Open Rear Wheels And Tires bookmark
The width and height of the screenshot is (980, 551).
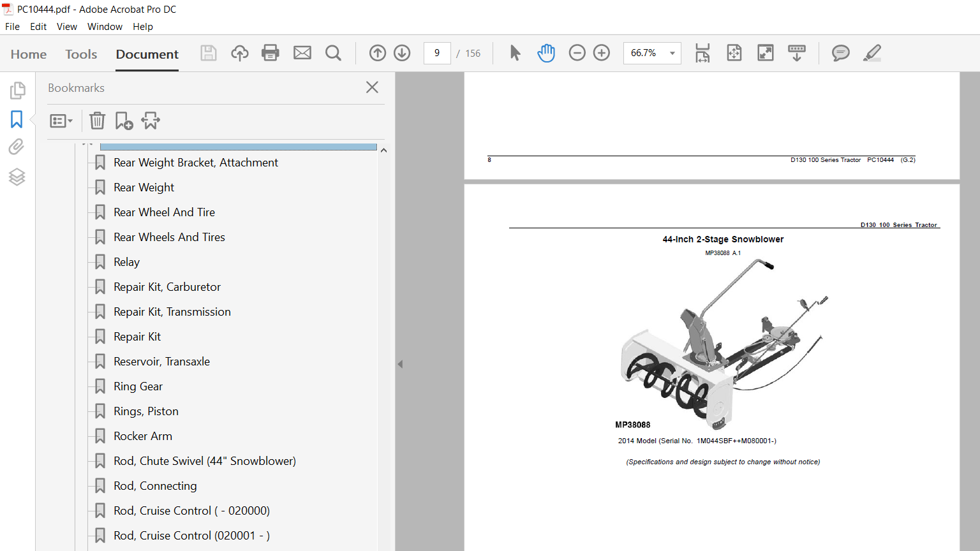click(x=169, y=237)
